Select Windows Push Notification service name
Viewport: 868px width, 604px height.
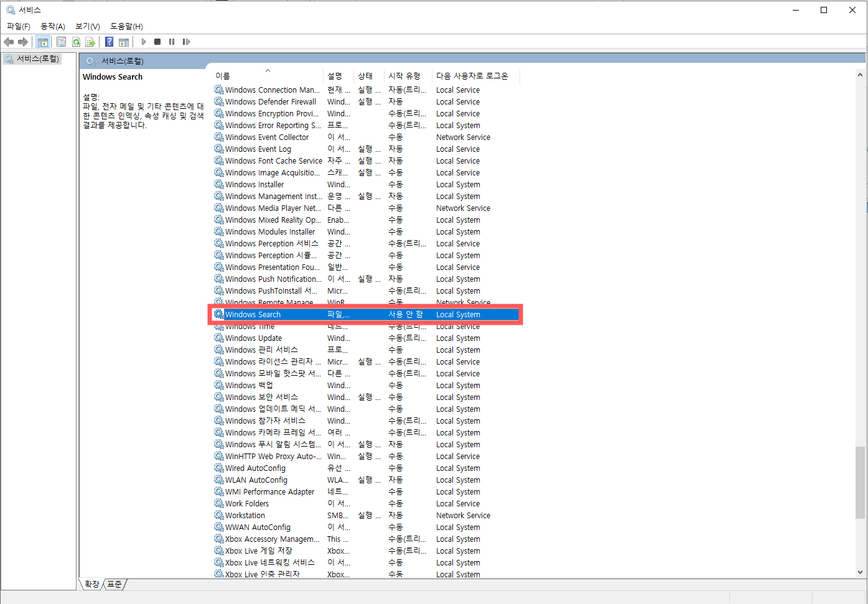point(274,279)
